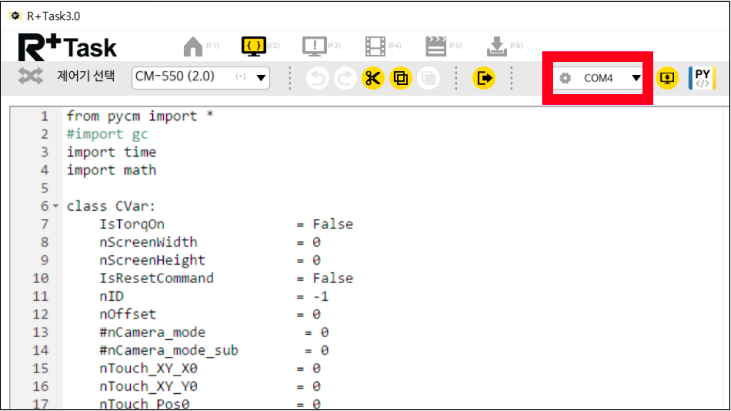Click the clapperboard icon (F5)

pos(435,47)
